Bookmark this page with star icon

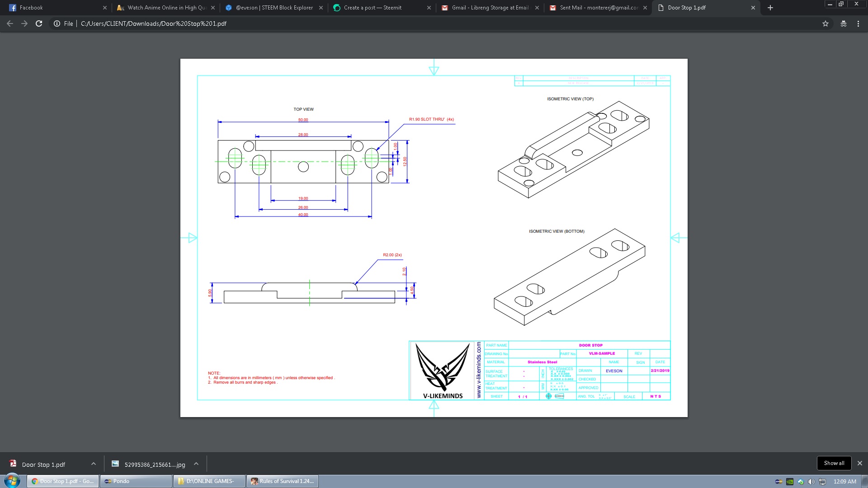(x=826, y=23)
